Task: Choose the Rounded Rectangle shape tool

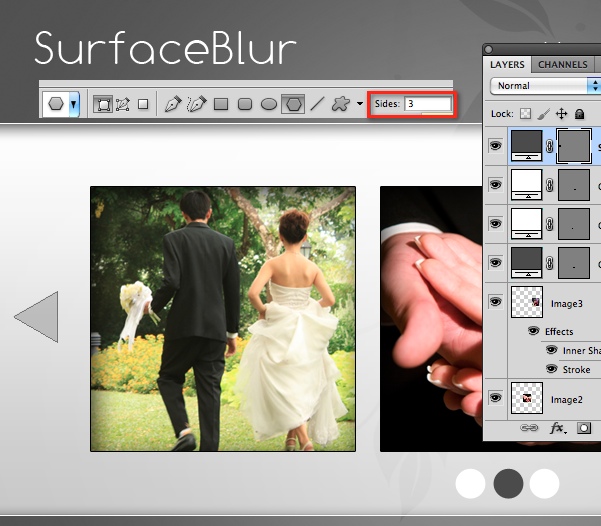Action: (x=245, y=104)
